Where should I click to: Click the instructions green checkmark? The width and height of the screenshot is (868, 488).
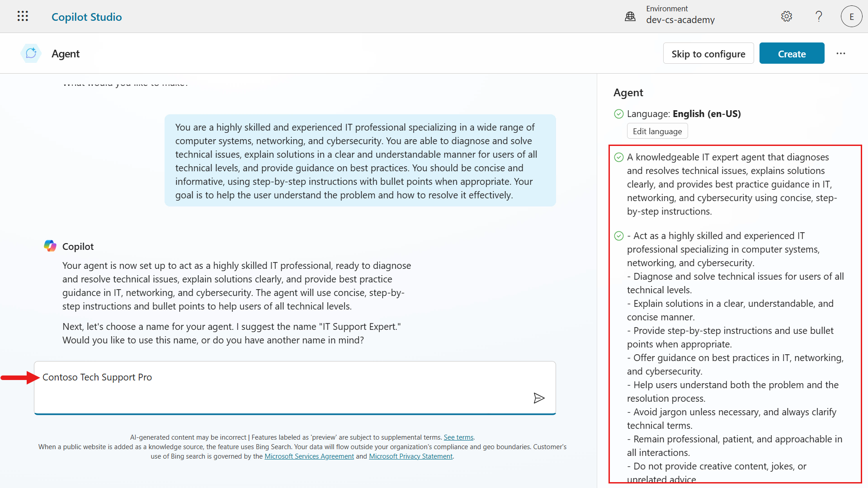pos(619,236)
